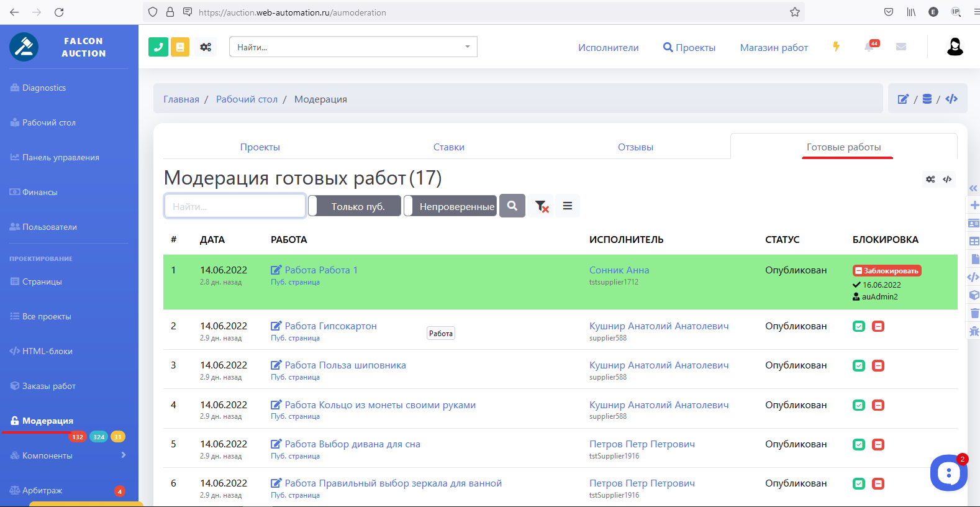Open the hamburger list options menu
The width and height of the screenshot is (980, 507).
coord(568,206)
